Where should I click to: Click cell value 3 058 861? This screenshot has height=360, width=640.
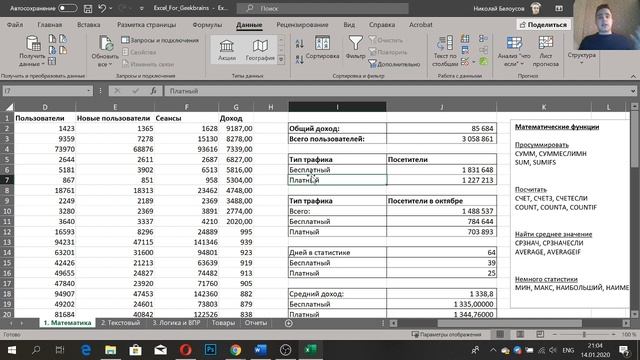coord(442,139)
